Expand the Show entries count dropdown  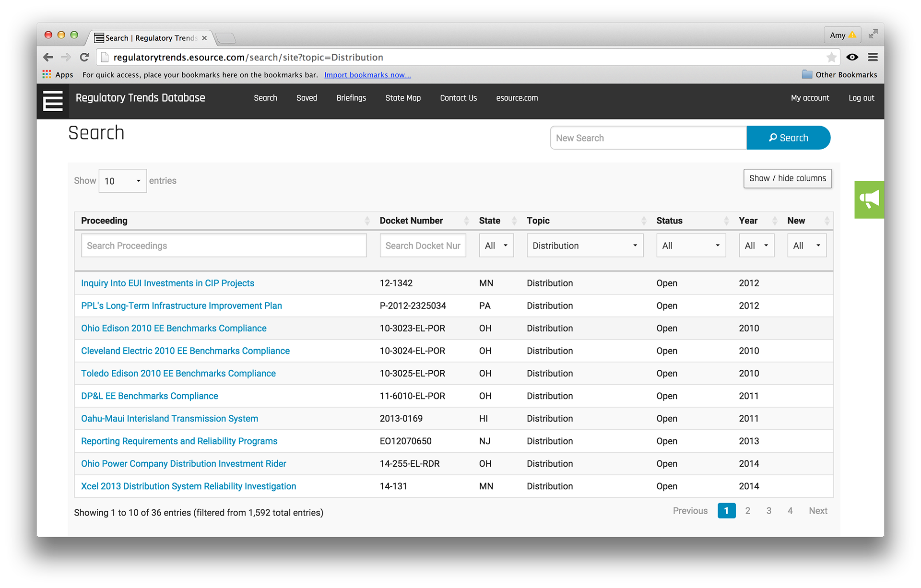tap(122, 181)
